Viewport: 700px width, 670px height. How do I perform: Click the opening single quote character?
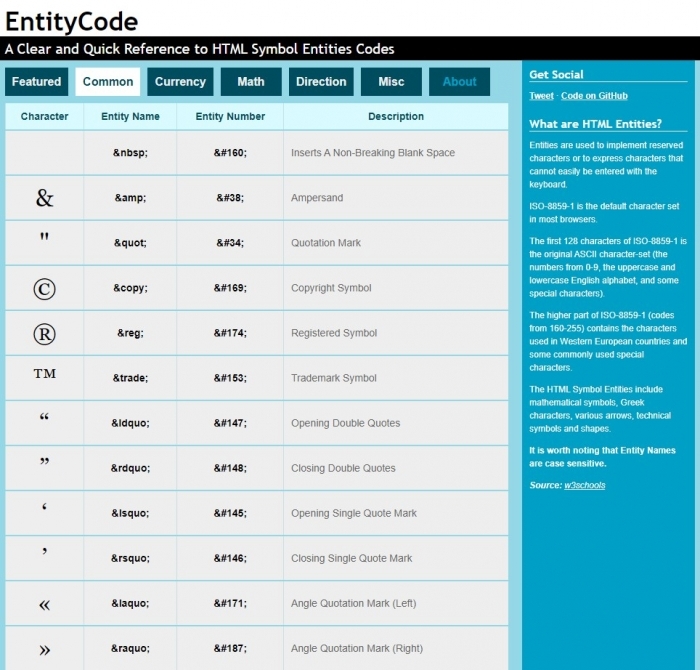(x=44, y=507)
